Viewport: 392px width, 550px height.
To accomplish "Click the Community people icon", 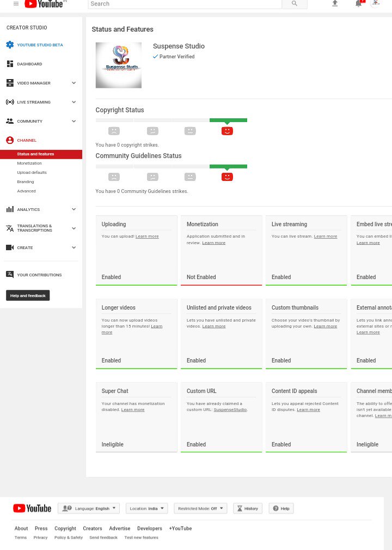I will tap(10, 121).
